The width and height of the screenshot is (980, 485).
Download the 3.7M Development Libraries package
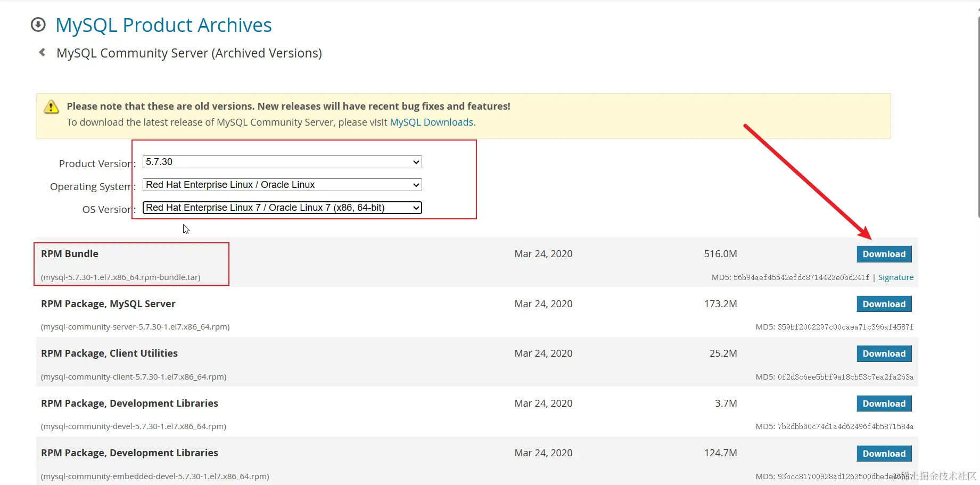[884, 404]
